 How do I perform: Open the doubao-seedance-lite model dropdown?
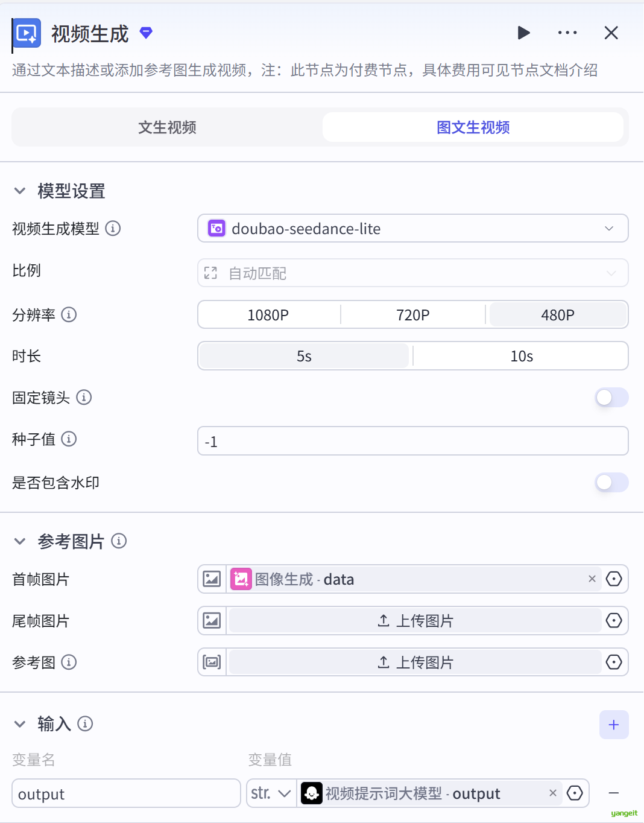(x=412, y=229)
